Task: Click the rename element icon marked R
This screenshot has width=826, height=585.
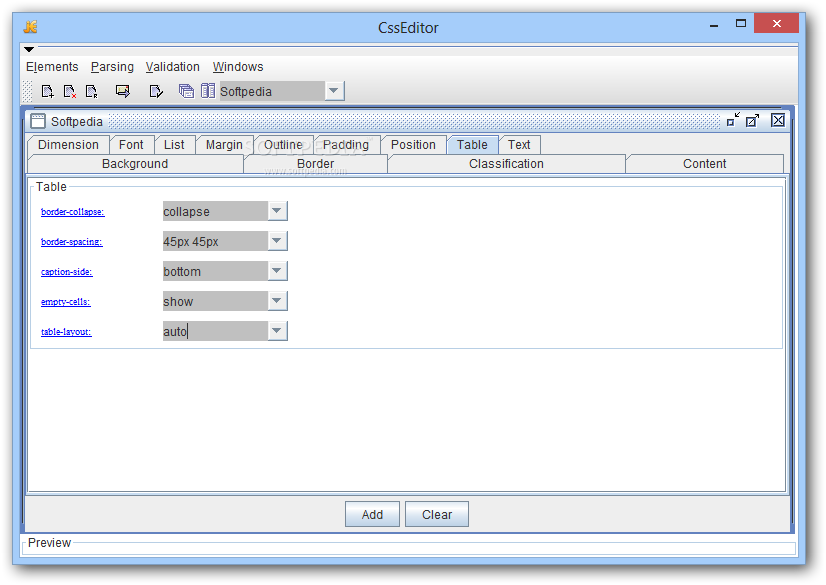Action: [x=92, y=92]
